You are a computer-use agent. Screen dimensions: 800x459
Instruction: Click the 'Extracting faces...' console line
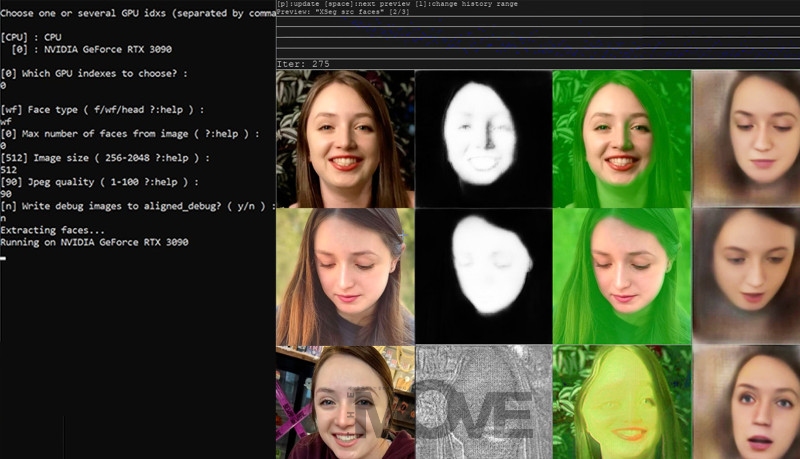[53, 230]
